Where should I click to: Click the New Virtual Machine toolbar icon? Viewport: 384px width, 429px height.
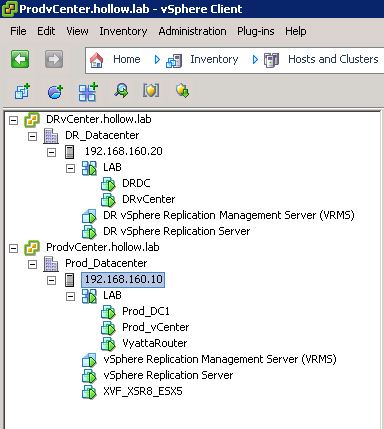point(22,91)
